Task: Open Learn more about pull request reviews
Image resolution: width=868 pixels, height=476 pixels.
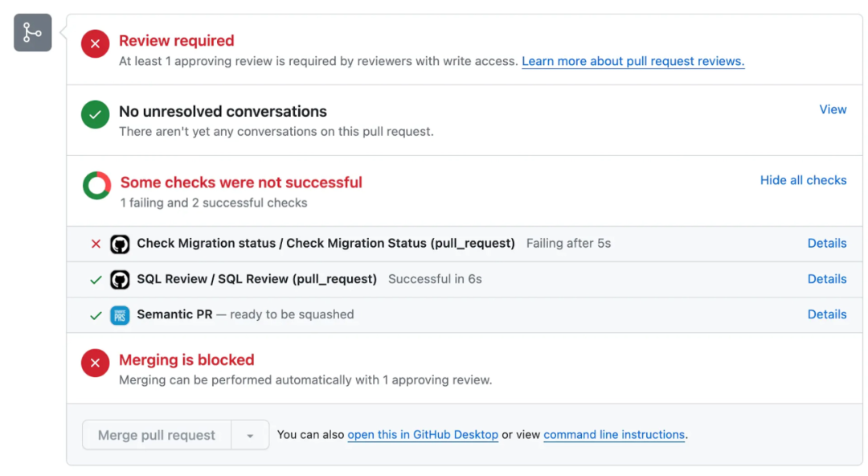Action: click(x=633, y=61)
